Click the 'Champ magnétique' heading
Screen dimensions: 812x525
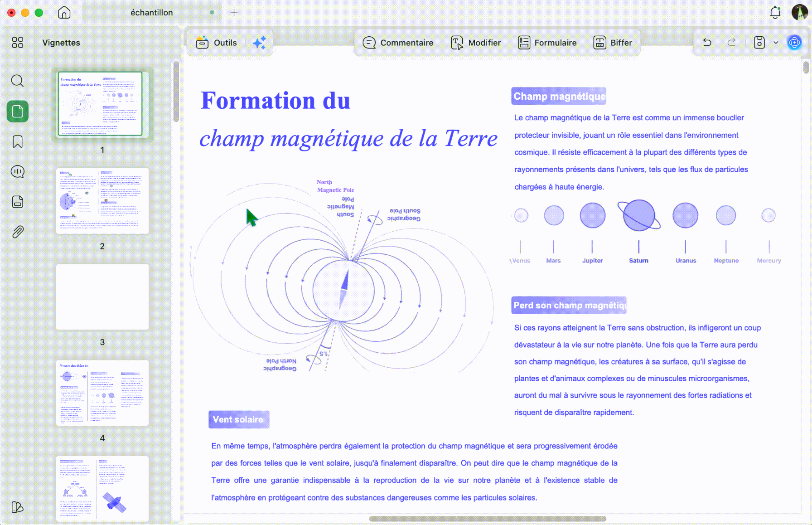pos(559,96)
